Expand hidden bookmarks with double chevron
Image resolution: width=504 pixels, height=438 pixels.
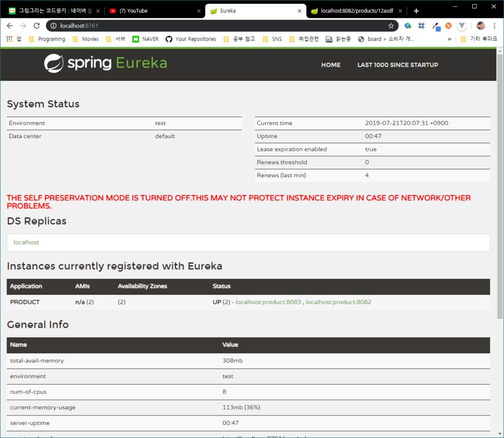click(x=449, y=39)
